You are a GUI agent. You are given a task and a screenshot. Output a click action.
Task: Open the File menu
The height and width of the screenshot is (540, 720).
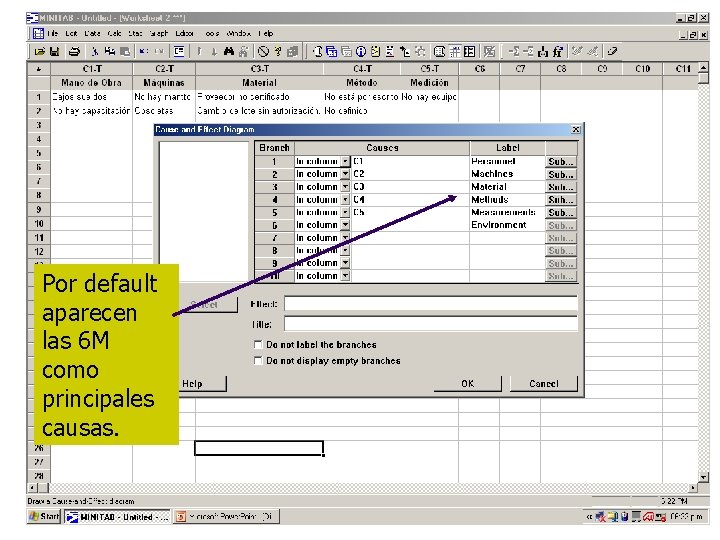[53, 34]
